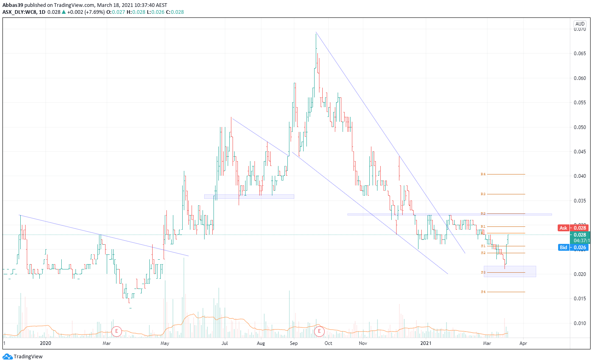
Task: Click the May label on time axis
Action: [165, 343]
